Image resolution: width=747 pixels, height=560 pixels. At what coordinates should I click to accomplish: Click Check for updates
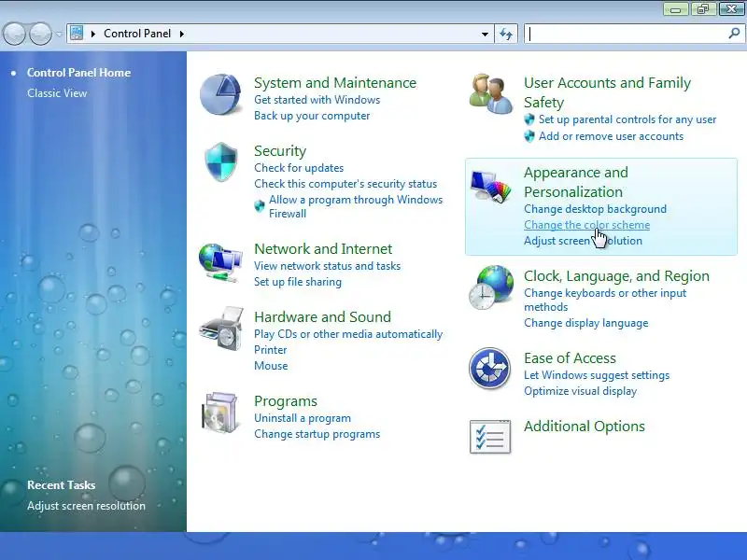point(299,168)
